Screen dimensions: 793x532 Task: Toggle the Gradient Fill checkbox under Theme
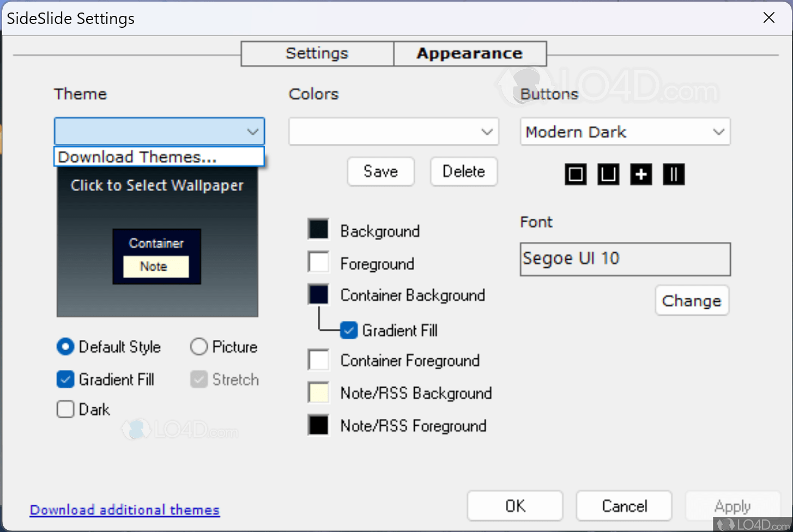coord(65,380)
